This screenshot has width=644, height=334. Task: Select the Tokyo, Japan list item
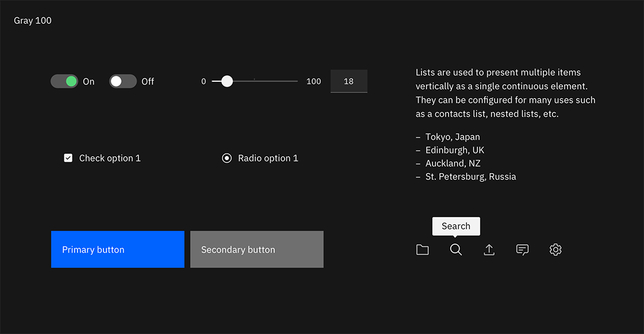(x=453, y=136)
